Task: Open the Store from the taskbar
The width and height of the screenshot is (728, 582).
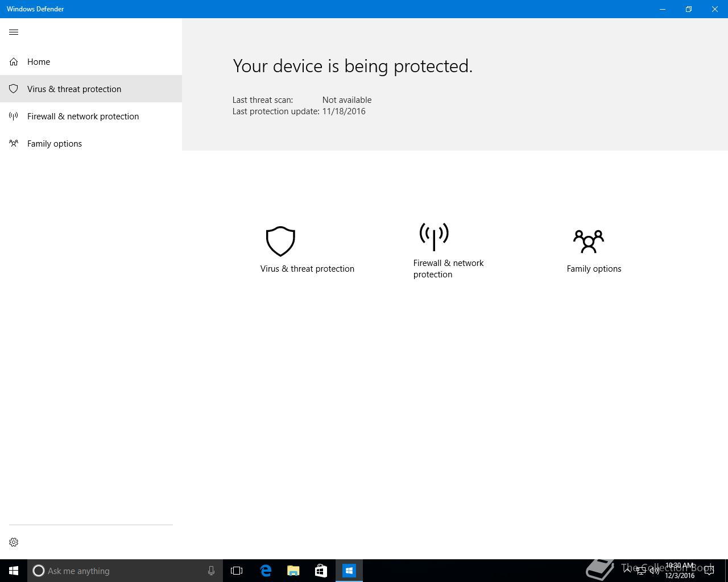Action: pos(321,571)
